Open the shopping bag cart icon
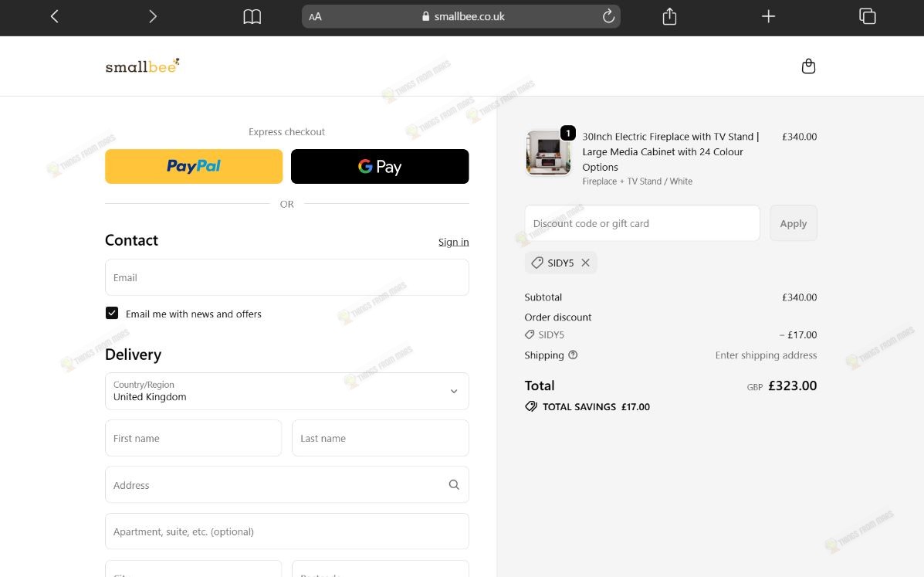Viewport: 924px width, 577px height. pyautogui.click(x=808, y=66)
